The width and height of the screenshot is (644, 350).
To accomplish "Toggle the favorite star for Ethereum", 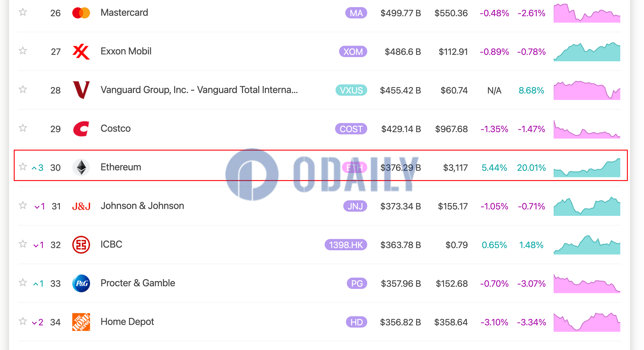I will tap(23, 167).
